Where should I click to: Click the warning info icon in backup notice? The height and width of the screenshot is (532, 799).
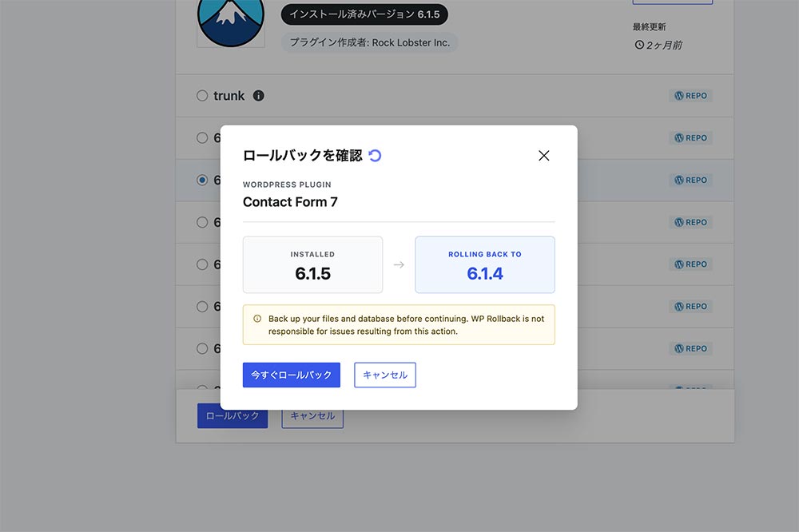pos(257,319)
